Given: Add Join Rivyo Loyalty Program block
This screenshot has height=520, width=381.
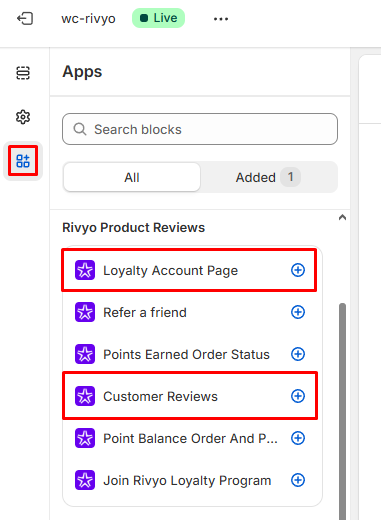Looking at the screenshot, I should (x=298, y=480).
